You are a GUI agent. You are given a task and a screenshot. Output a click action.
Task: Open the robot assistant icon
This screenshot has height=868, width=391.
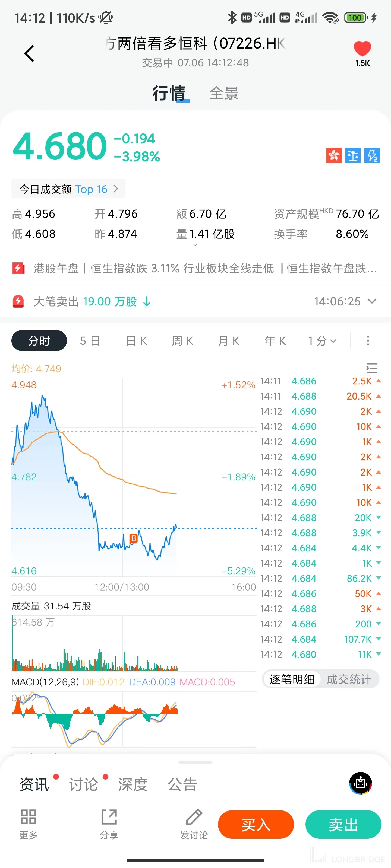(360, 783)
